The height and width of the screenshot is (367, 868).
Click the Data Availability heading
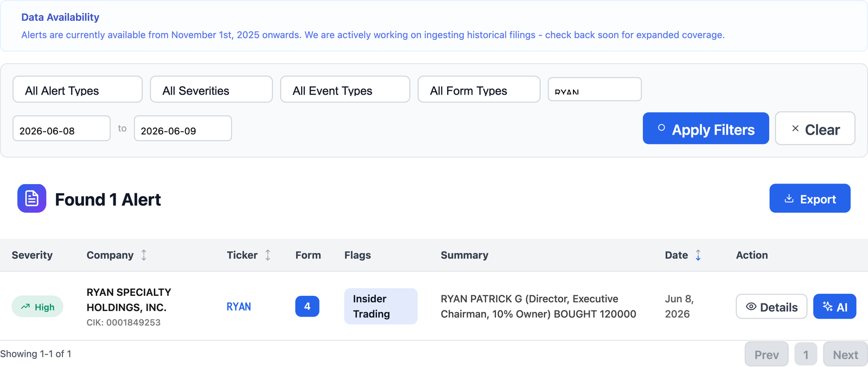click(x=60, y=17)
